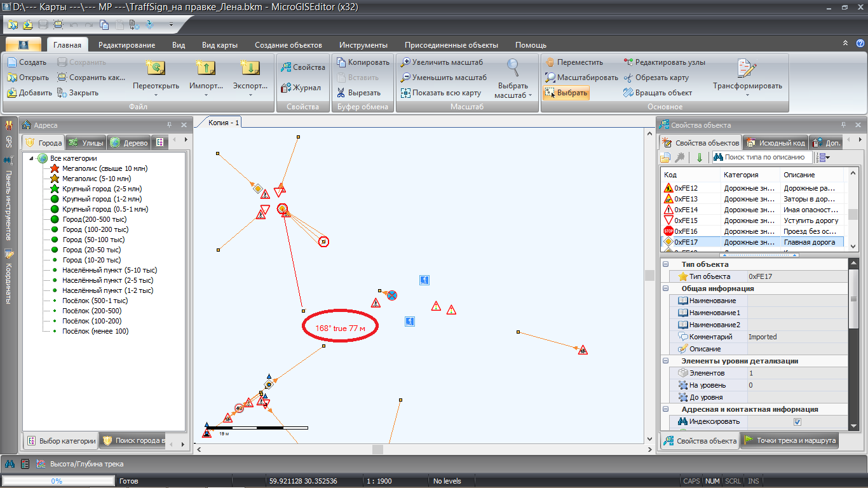Screen dimensions: 868x488
Task: Click the Создать button
Action: (x=27, y=62)
